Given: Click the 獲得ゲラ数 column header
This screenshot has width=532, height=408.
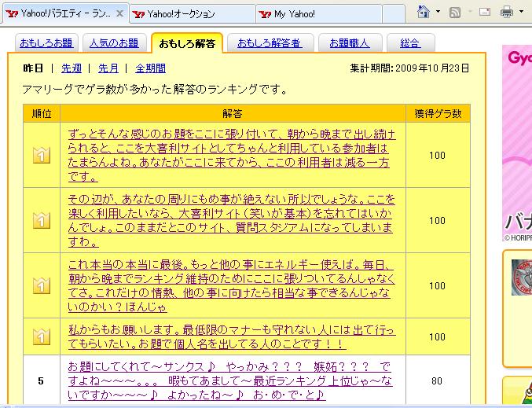Looking at the screenshot, I should (438, 113).
